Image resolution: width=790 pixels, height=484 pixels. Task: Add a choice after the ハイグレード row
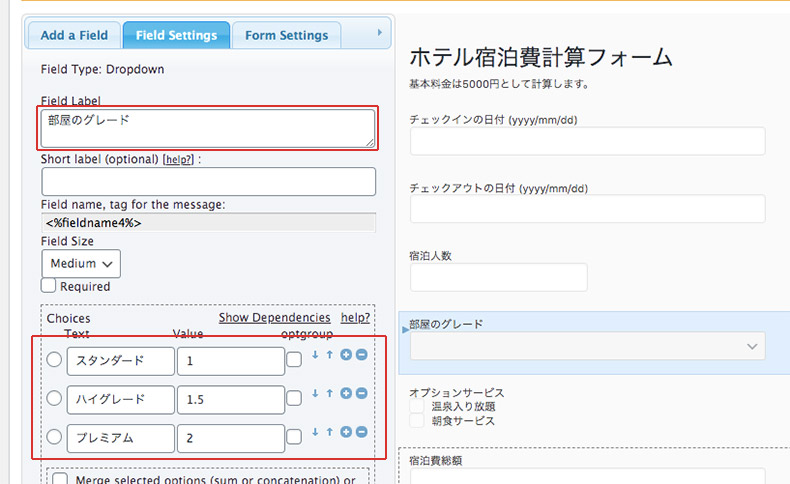click(346, 393)
